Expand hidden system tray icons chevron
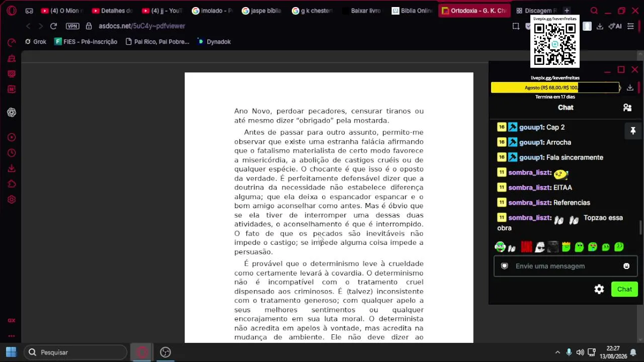This screenshot has width=644, height=362. [x=557, y=352]
